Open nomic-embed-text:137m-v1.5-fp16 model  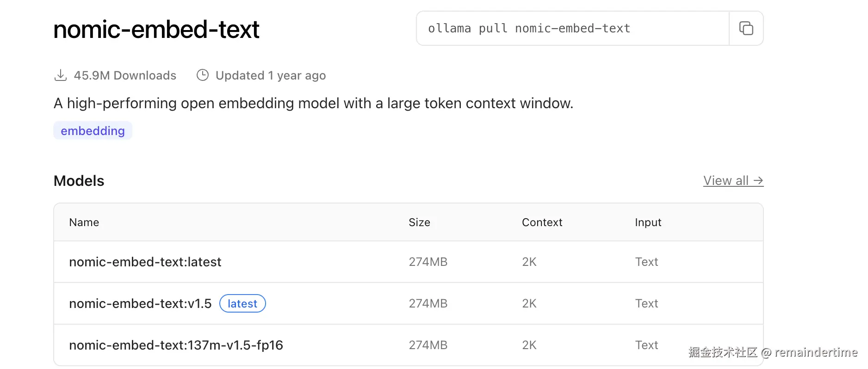click(176, 345)
